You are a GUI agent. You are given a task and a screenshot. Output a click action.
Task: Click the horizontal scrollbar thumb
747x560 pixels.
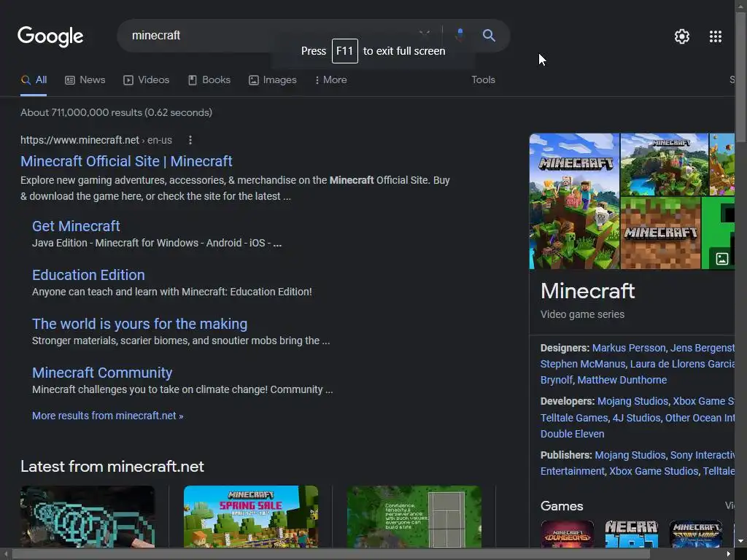330,554
